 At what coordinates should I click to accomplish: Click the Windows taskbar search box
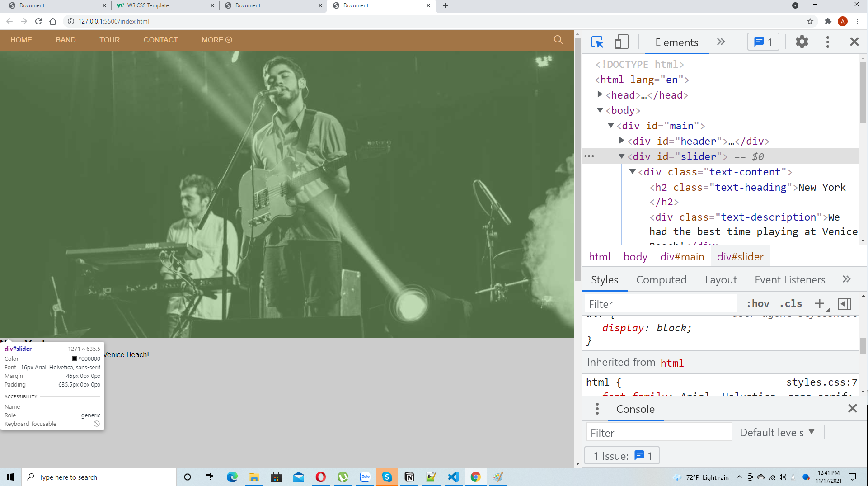pyautogui.click(x=99, y=477)
